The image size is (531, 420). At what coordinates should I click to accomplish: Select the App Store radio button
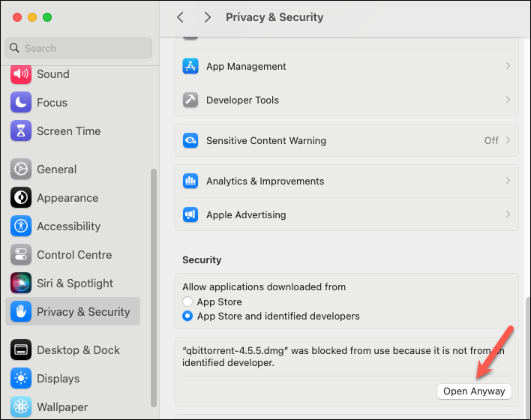point(187,301)
